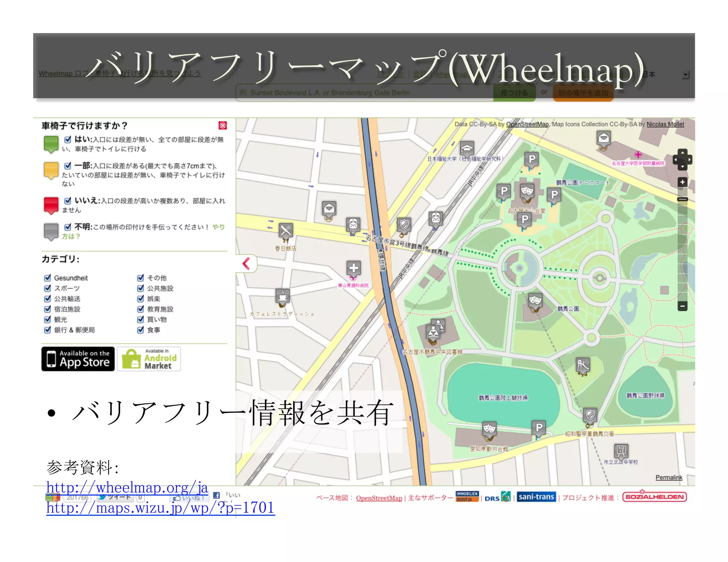Close the 車椅子で行けますか panel with red X
Image resolution: width=728 pixels, height=562 pixels.
(223, 125)
